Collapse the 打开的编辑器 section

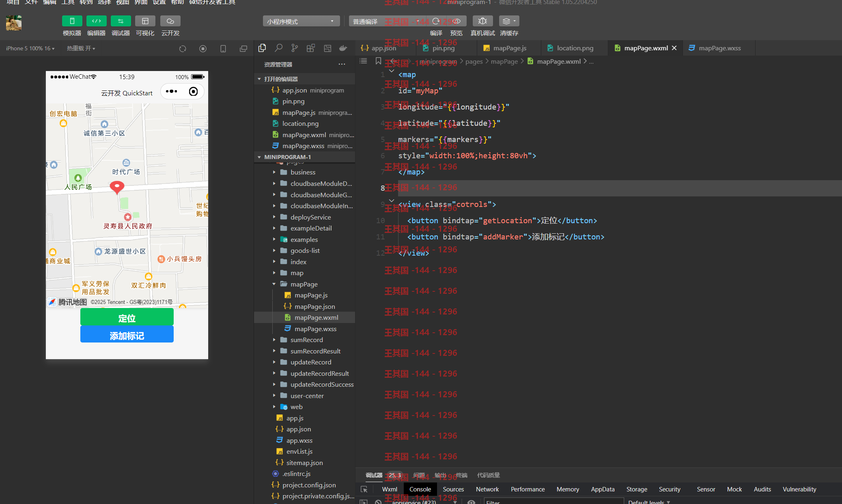click(x=304, y=79)
